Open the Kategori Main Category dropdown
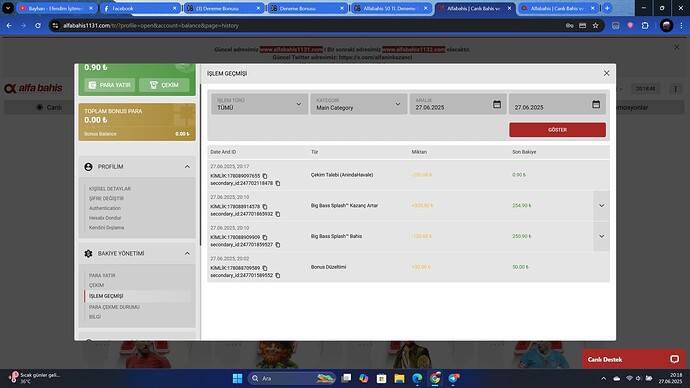 coord(358,104)
